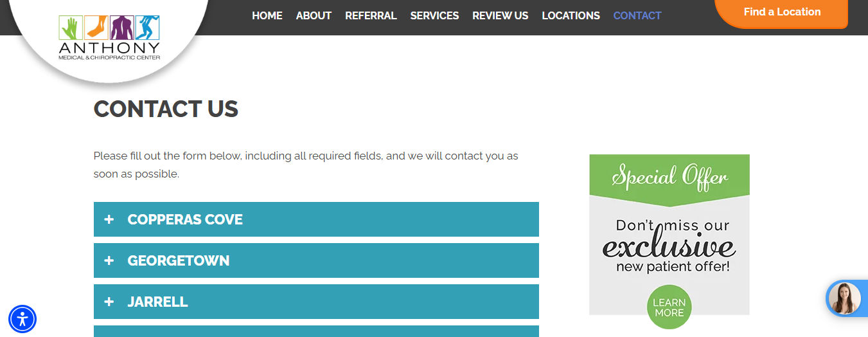Click the green Learn More circle button
Screen dimensions: 868x337
click(669, 307)
